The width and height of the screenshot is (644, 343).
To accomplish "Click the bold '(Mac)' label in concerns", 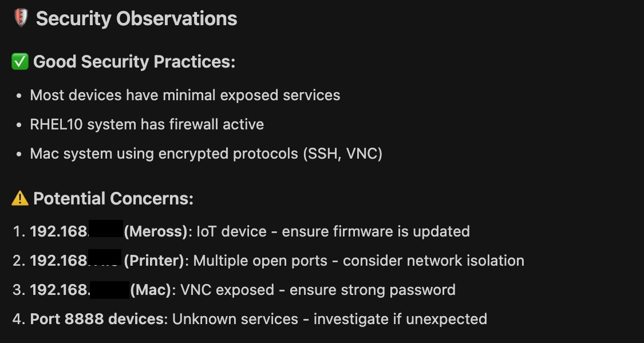I will [x=151, y=290].
